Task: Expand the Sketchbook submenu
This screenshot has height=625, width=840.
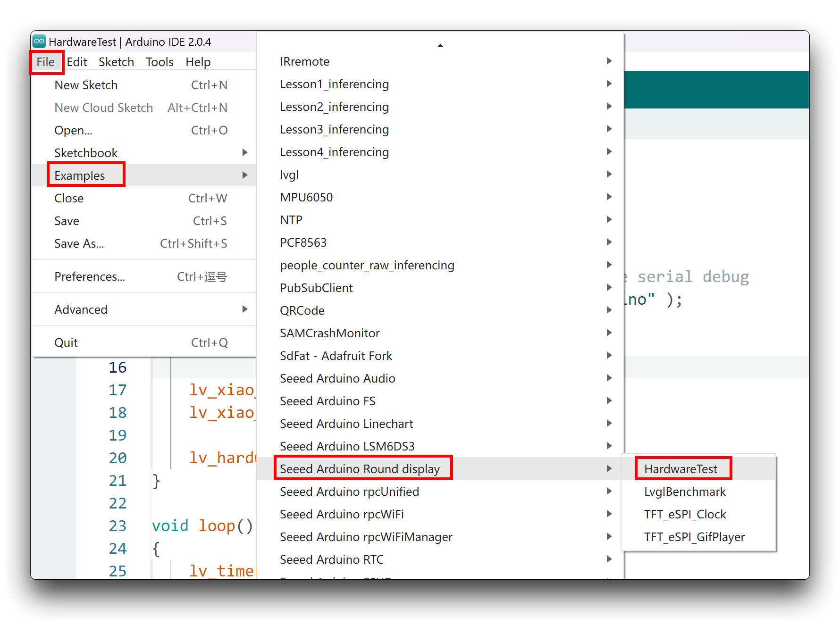Action: pos(144,153)
